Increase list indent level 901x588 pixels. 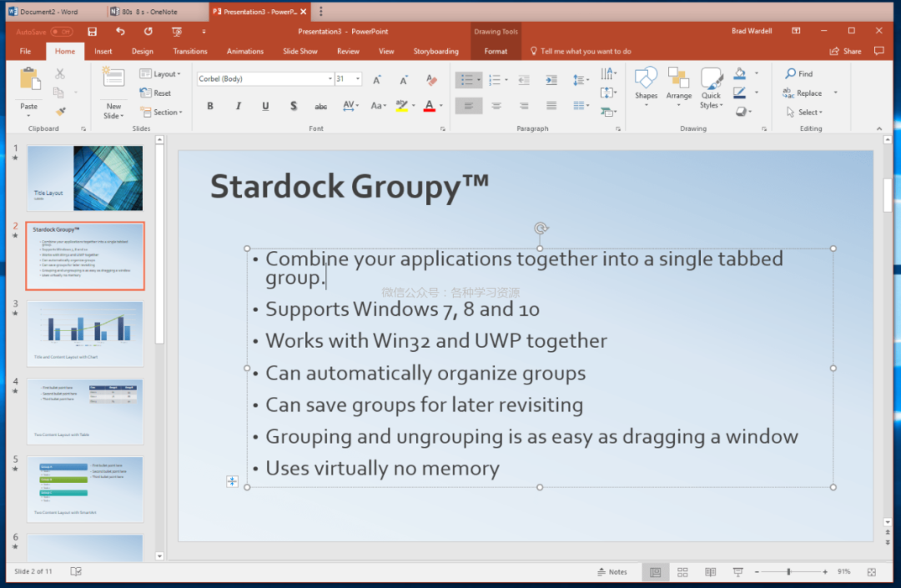(551, 80)
